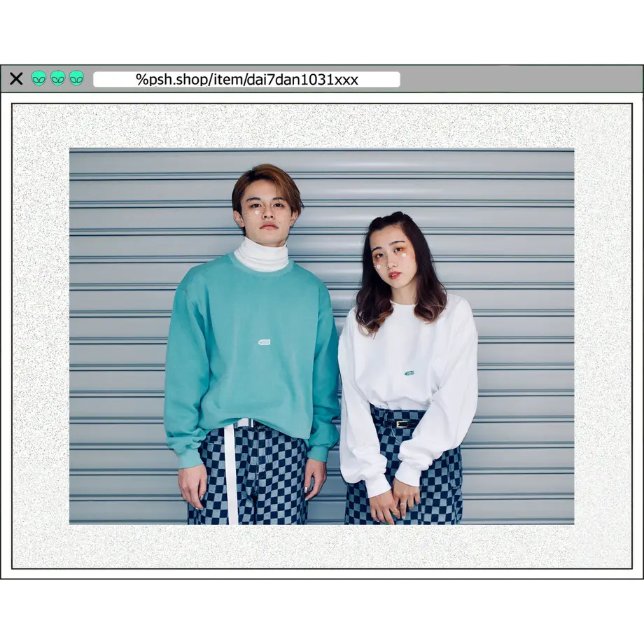Click the man's white turtleneck collar
This screenshot has height=644, width=644.
pyautogui.click(x=261, y=254)
